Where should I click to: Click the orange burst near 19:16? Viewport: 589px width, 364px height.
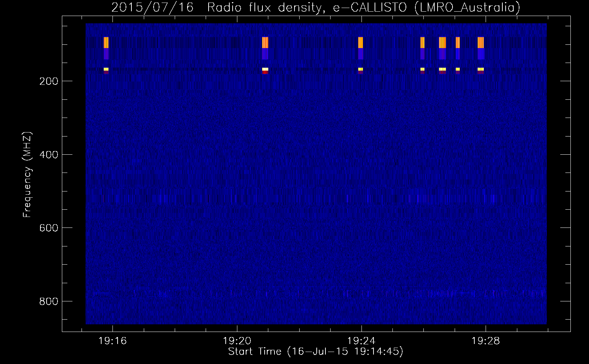[x=106, y=43]
